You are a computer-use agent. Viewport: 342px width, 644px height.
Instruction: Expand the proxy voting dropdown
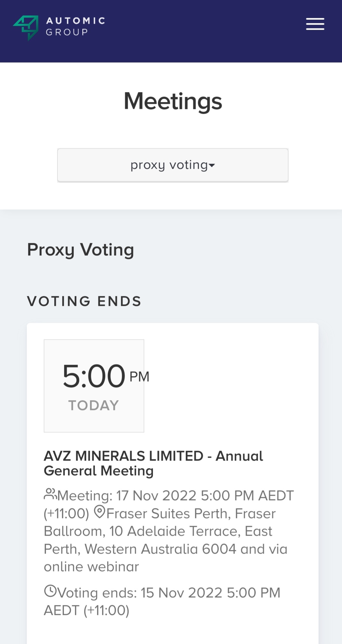tap(172, 165)
